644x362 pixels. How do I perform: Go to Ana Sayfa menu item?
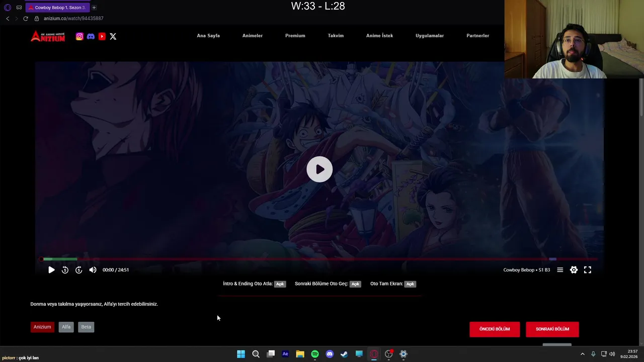pos(208,36)
